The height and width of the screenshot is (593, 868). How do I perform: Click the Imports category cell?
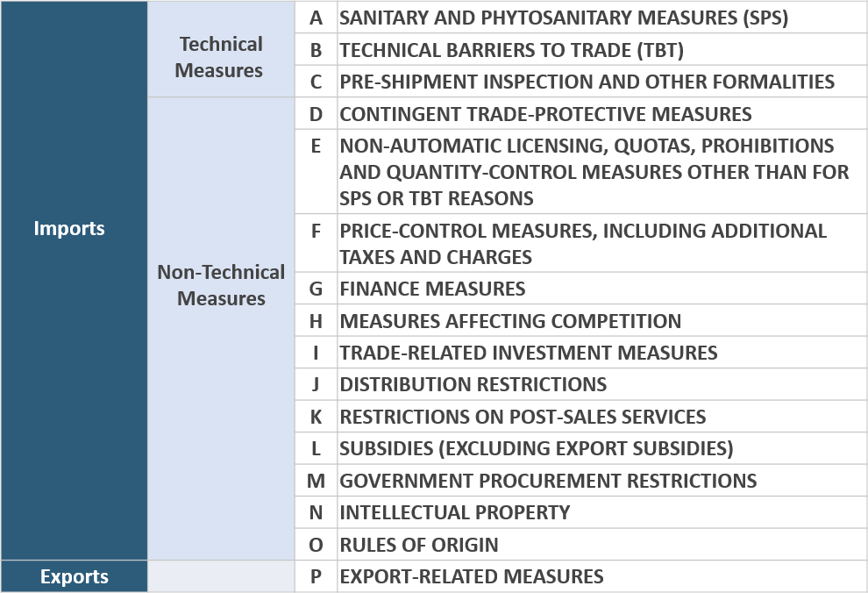[x=69, y=228]
